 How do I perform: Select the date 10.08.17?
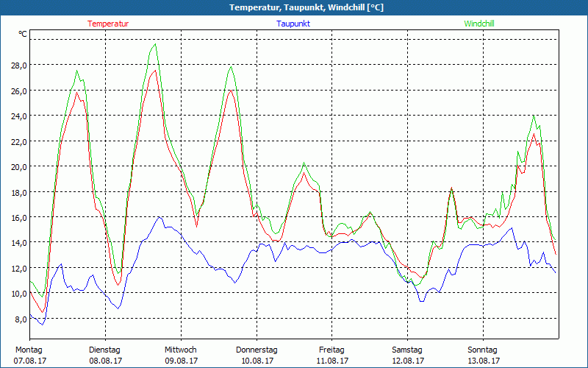[x=257, y=361]
